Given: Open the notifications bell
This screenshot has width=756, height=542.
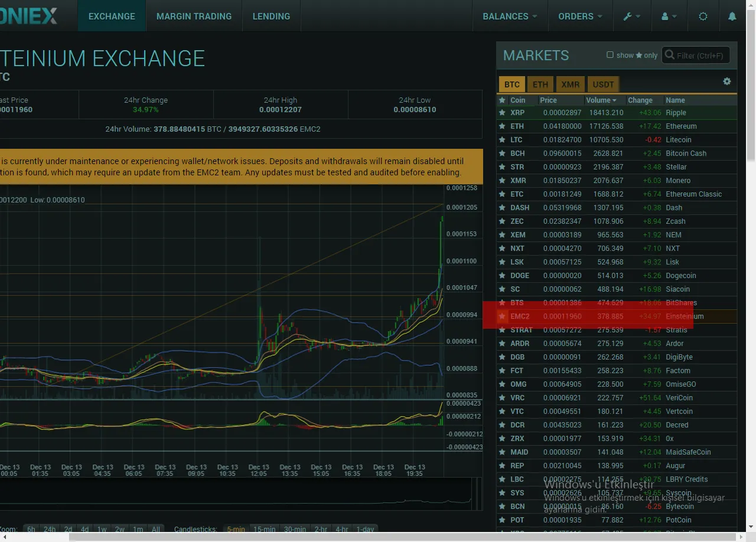Looking at the screenshot, I should [732, 16].
